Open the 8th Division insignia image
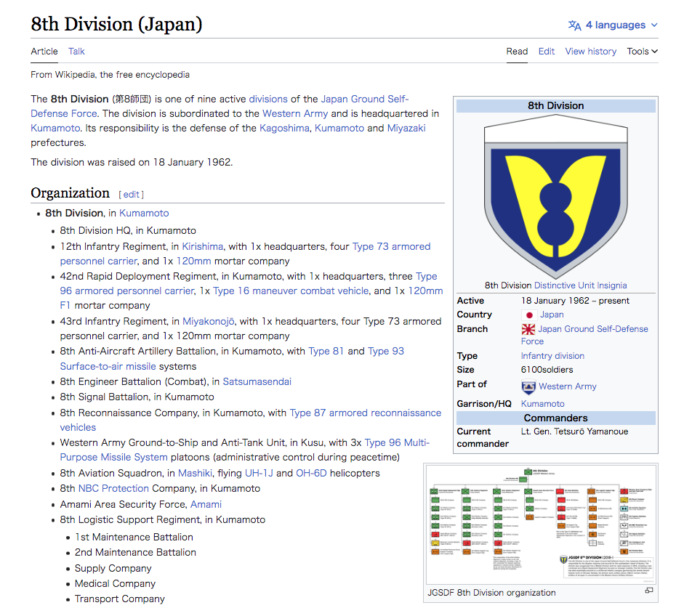Viewport: 692px width, 616px height. (x=555, y=196)
